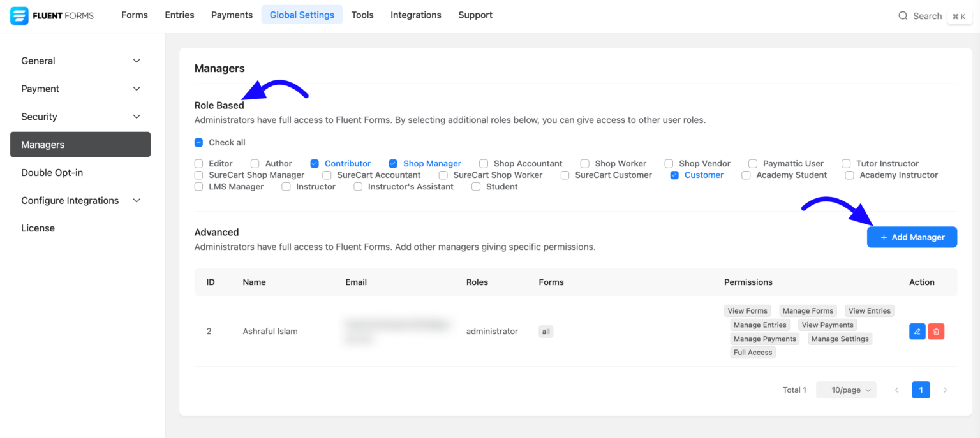This screenshot has height=438, width=980.
Task: Go to next page with right arrow icon
Action: (945, 390)
